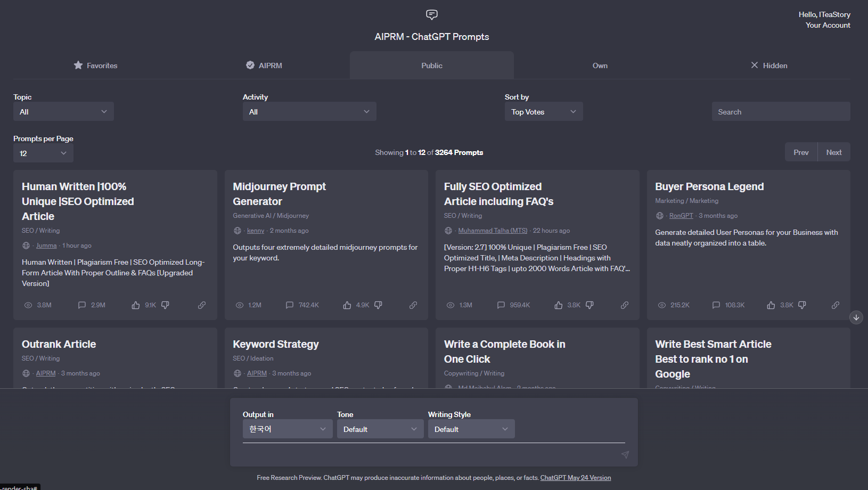Open Muhammad Talha (MTS) author link
The image size is (868, 490).
(x=493, y=231)
